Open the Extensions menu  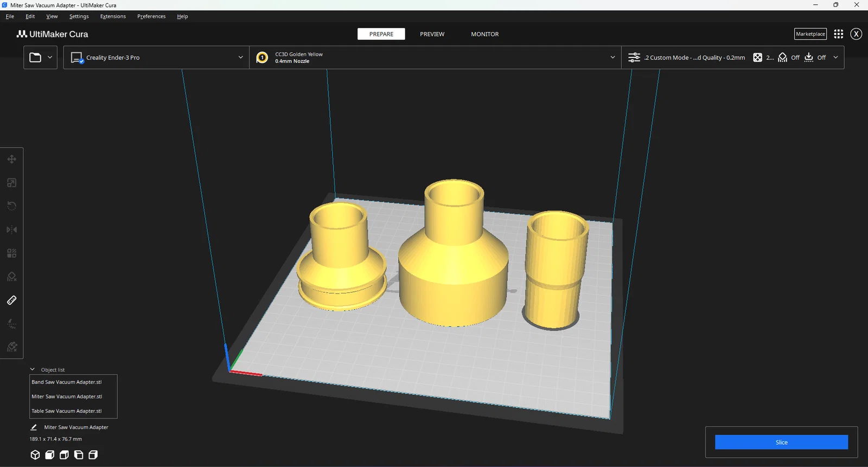[113, 16]
